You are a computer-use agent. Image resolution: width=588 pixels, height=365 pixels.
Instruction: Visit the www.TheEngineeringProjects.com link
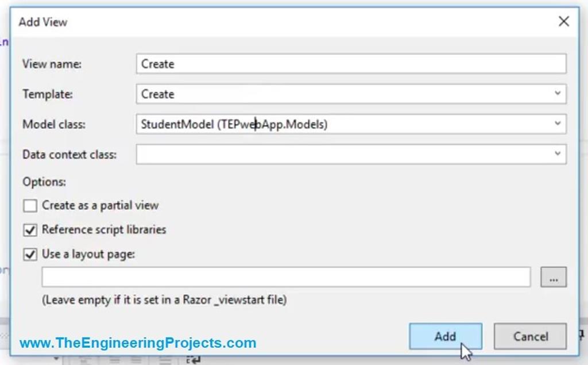138,343
